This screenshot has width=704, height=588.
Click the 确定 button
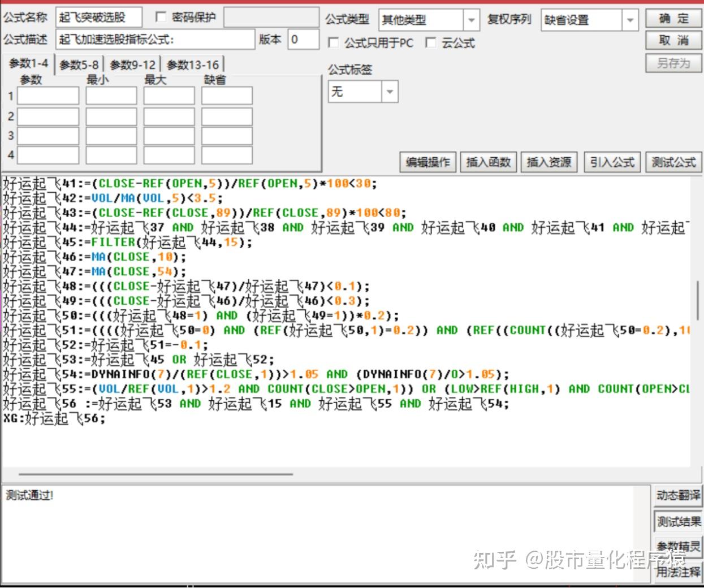(673, 19)
